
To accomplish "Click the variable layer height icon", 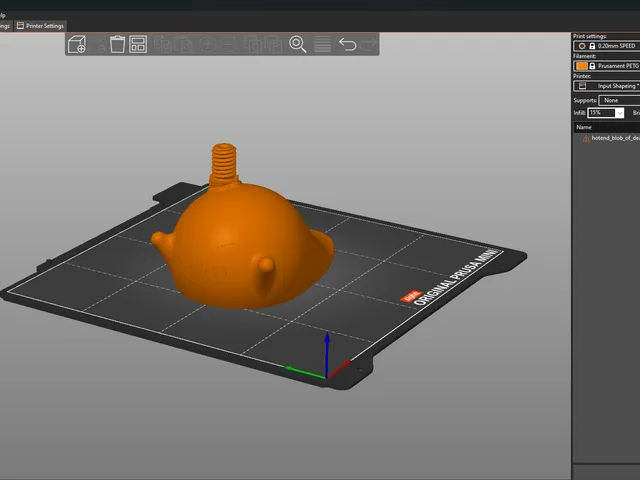I will click(322, 44).
